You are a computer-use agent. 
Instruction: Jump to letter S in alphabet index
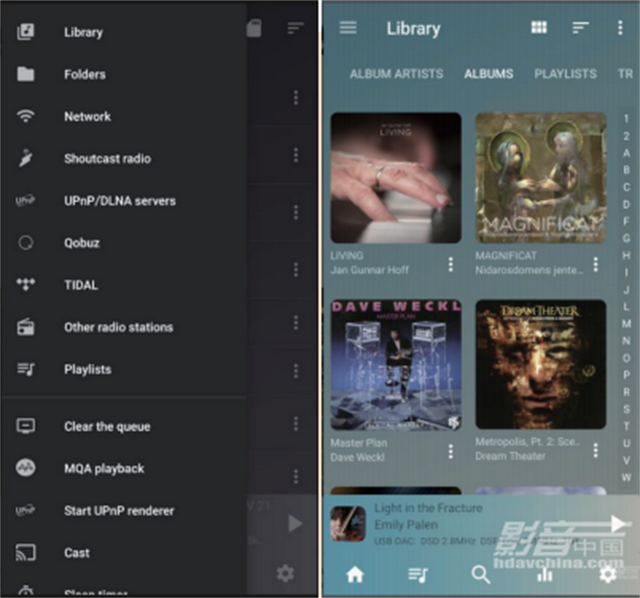pos(626,409)
